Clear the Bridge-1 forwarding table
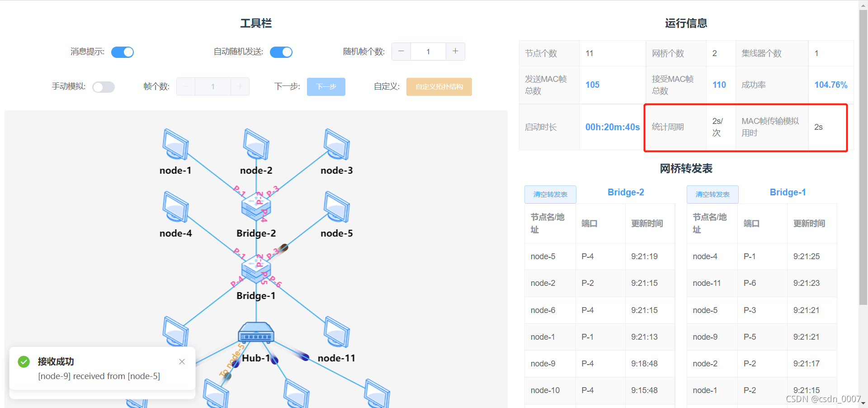 tap(712, 194)
